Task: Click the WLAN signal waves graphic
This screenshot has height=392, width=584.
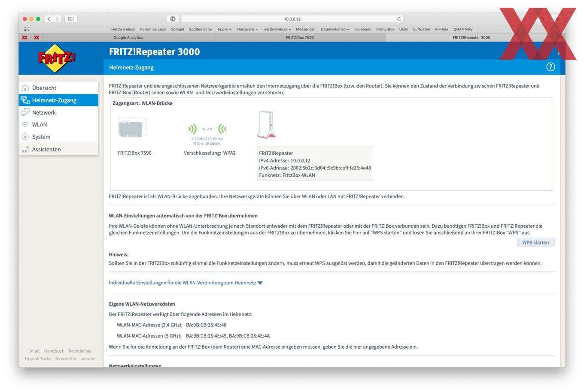Action: pyautogui.click(x=207, y=129)
